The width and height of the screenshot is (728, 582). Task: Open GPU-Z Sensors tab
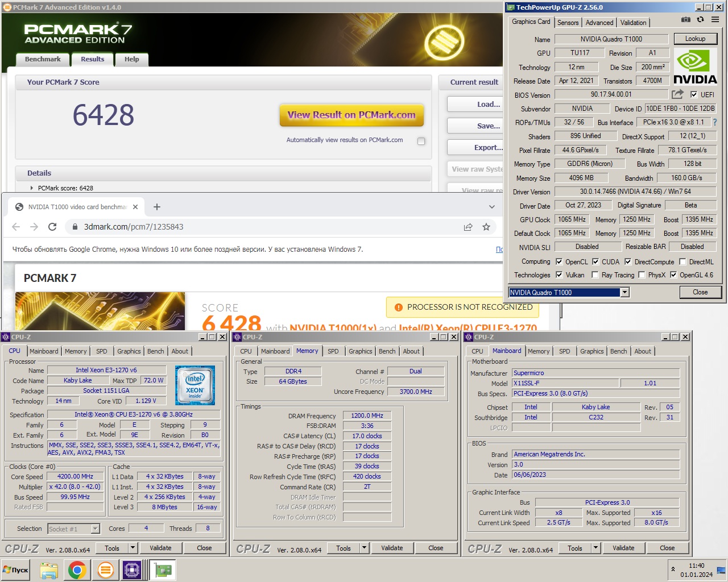coord(568,23)
